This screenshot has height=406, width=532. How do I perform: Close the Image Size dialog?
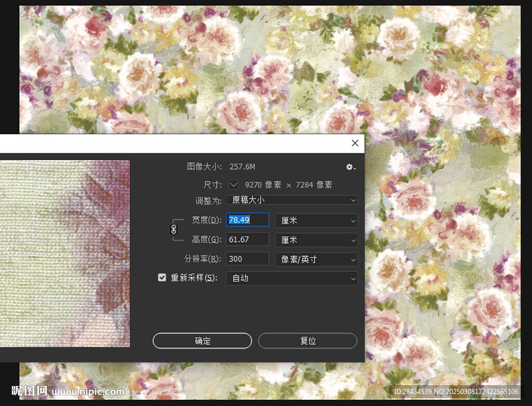(355, 143)
